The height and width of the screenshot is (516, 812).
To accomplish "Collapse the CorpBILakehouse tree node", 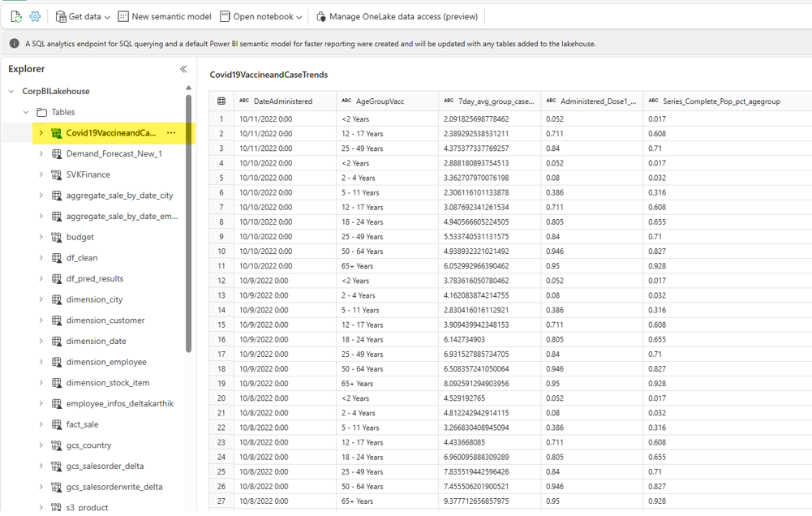I will tap(11, 91).
